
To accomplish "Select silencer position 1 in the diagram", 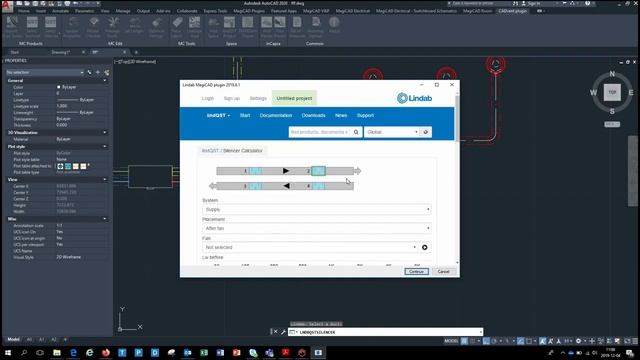I will pyautogui.click(x=256, y=171).
